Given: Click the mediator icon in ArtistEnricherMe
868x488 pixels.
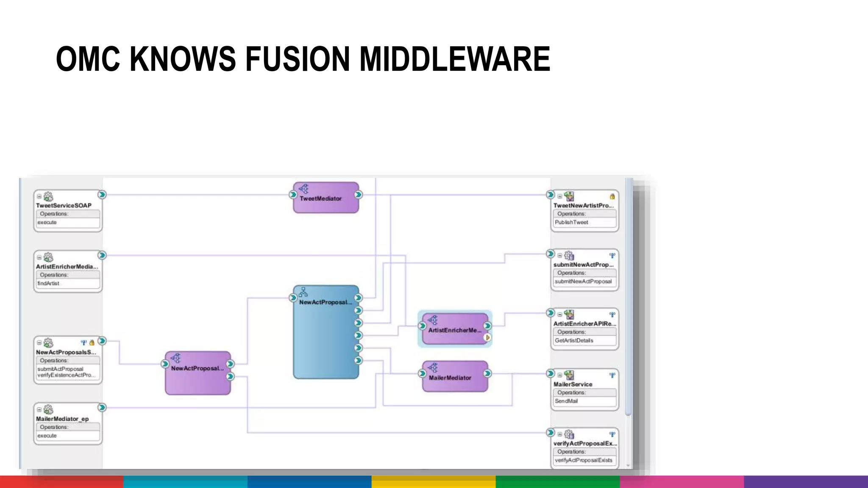Looking at the screenshot, I should click(x=433, y=320).
